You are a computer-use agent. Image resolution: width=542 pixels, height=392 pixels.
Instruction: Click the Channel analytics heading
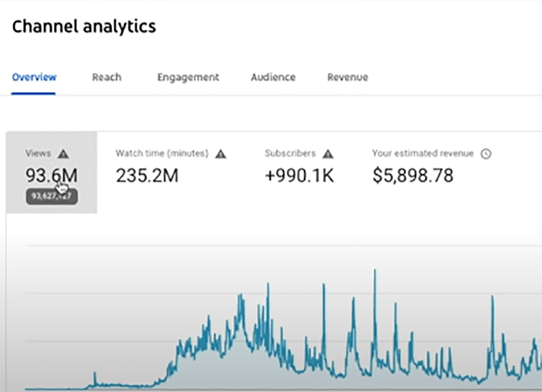click(x=84, y=27)
